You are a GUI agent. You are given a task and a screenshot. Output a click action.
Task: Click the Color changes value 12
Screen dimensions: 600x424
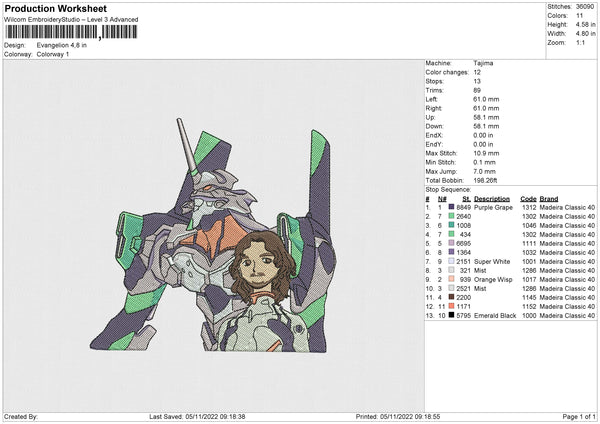(x=477, y=72)
